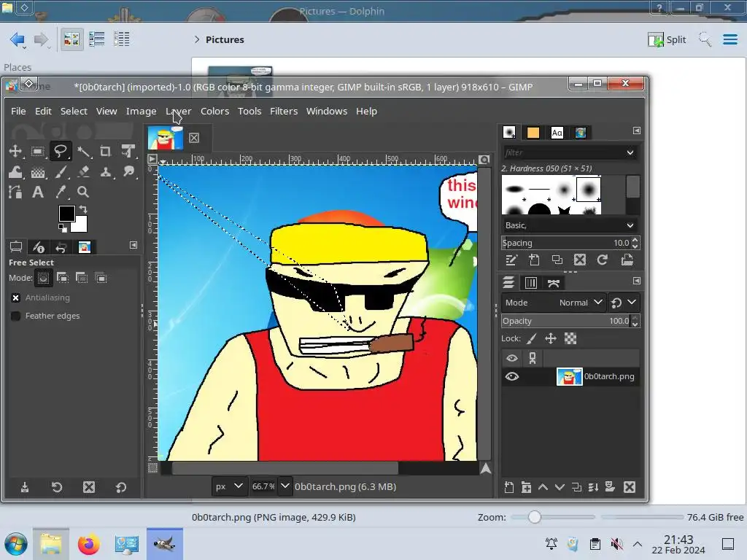
Task: Select the Paintbrush tool
Action: coord(60,172)
